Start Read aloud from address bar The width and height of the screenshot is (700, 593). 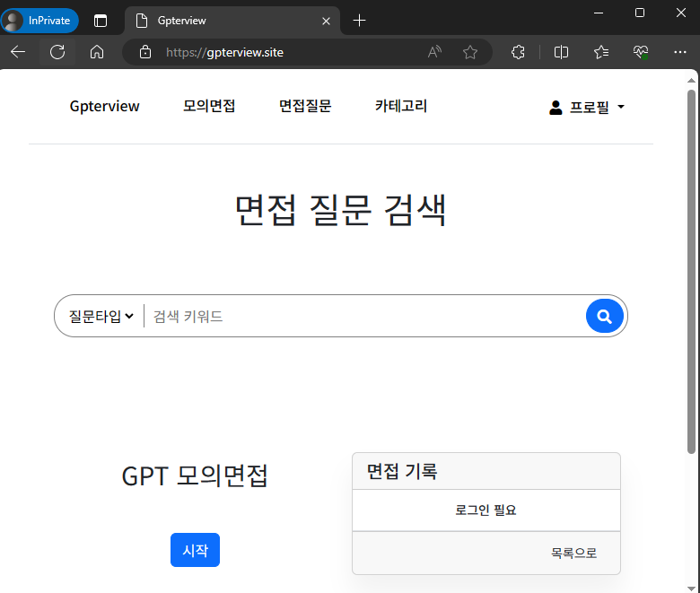click(x=434, y=52)
